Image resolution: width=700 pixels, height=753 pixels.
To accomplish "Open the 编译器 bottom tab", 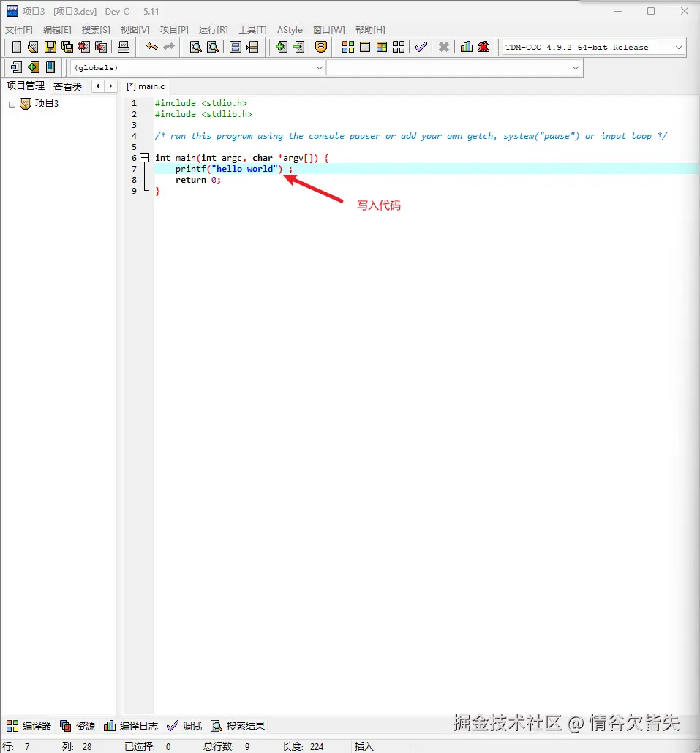I will point(29,726).
